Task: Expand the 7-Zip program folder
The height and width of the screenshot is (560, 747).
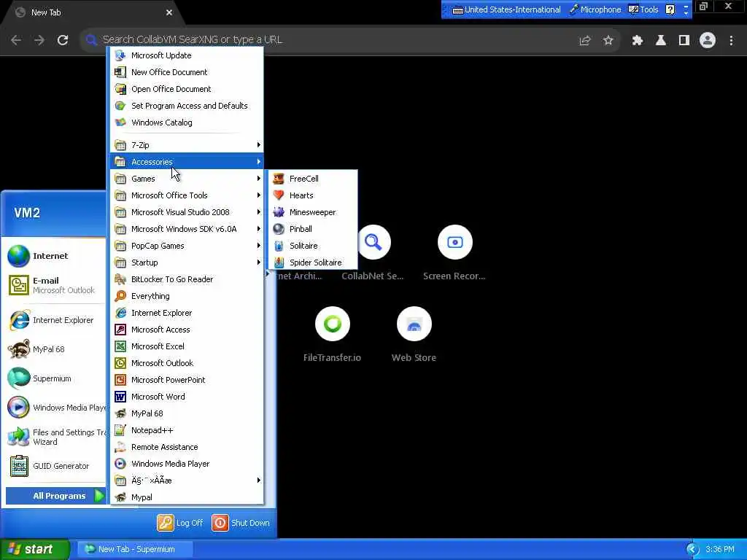Action: click(x=187, y=145)
